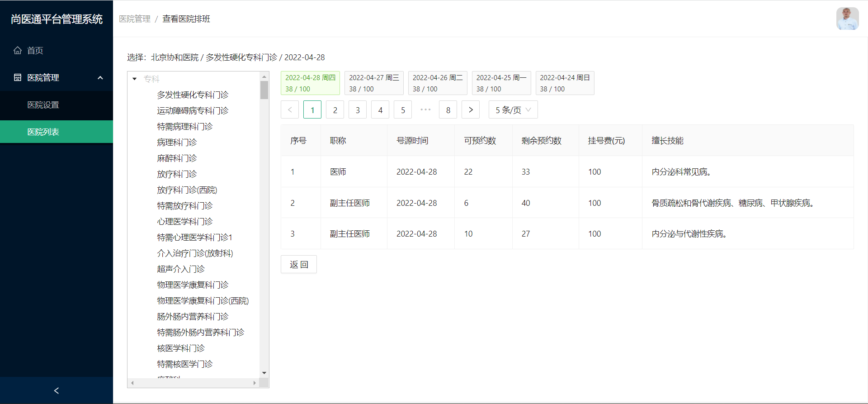The height and width of the screenshot is (404, 868).
Task: Select 医院列表 menu item
Action: point(57,132)
